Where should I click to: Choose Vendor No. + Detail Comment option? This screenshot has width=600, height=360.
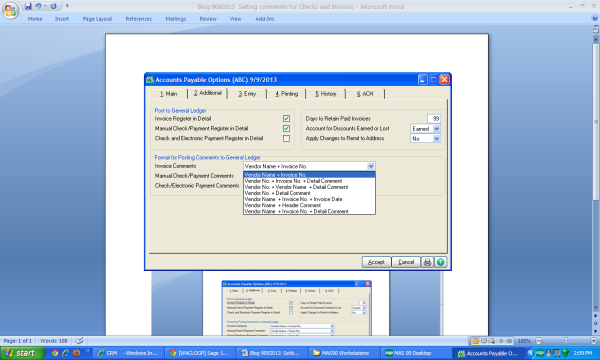tap(309, 193)
